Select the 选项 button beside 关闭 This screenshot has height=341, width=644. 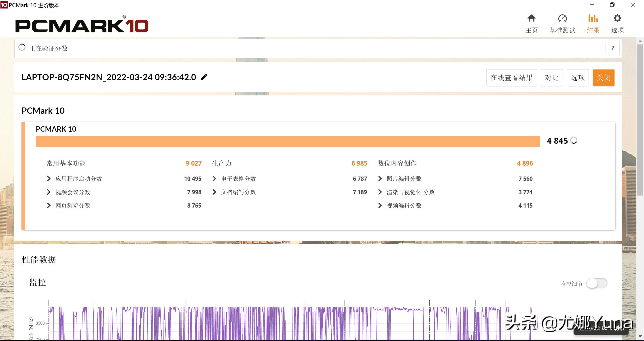pyautogui.click(x=578, y=78)
